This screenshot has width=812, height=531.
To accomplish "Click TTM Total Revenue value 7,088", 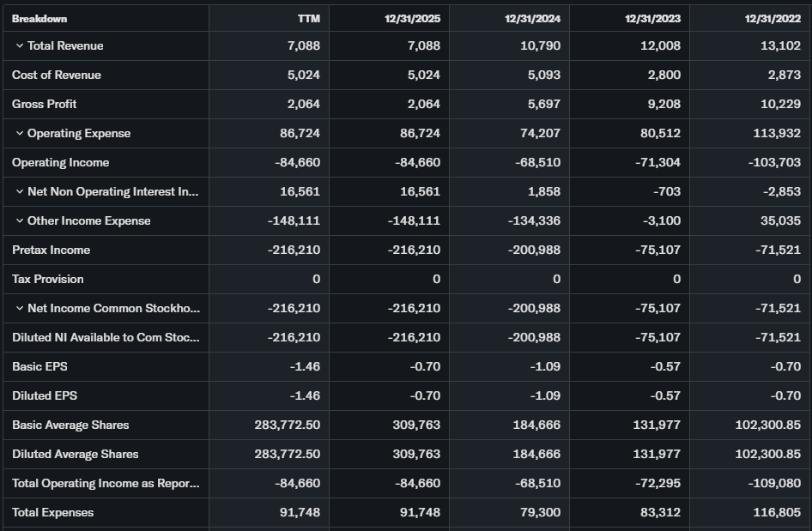I will (x=304, y=45).
